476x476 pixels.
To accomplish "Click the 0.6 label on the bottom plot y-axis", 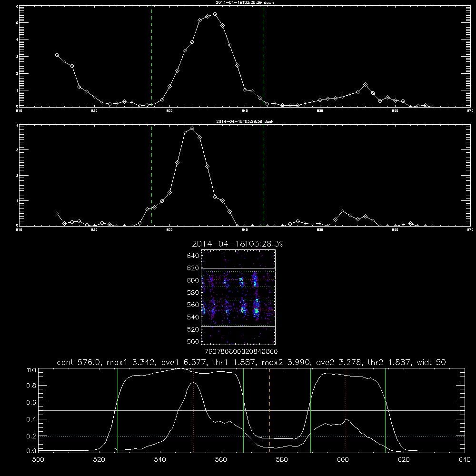I will [31, 402].
